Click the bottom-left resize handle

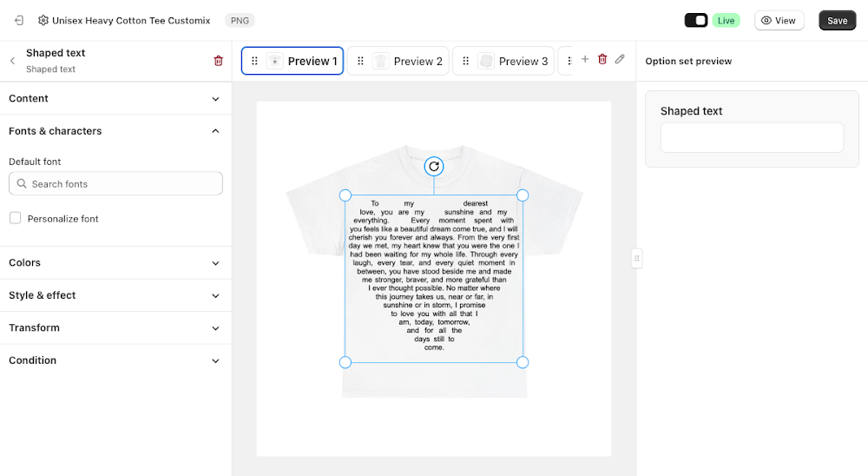coord(345,362)
